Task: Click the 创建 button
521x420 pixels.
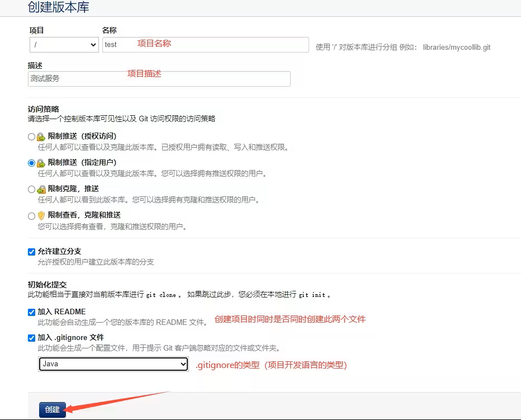Action: click(53, 409)
